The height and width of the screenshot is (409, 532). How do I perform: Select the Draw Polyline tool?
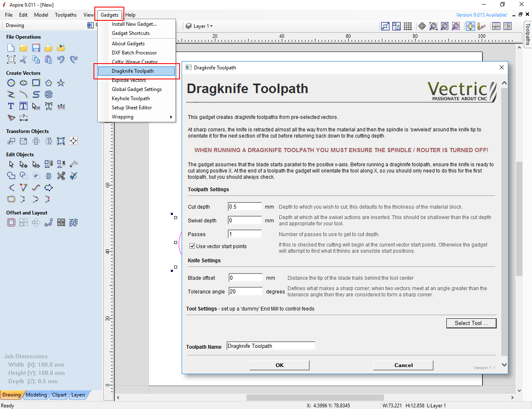(11, 94)
